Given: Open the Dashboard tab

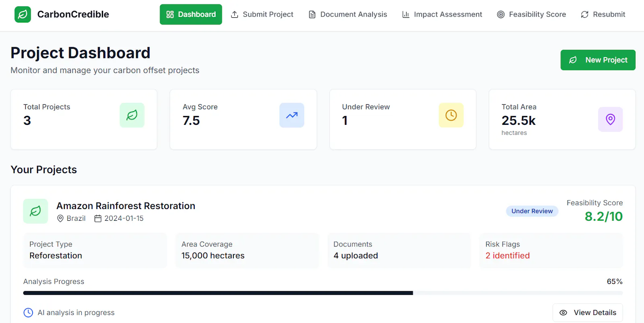Looking at the screenshot, I should point(191,14).
